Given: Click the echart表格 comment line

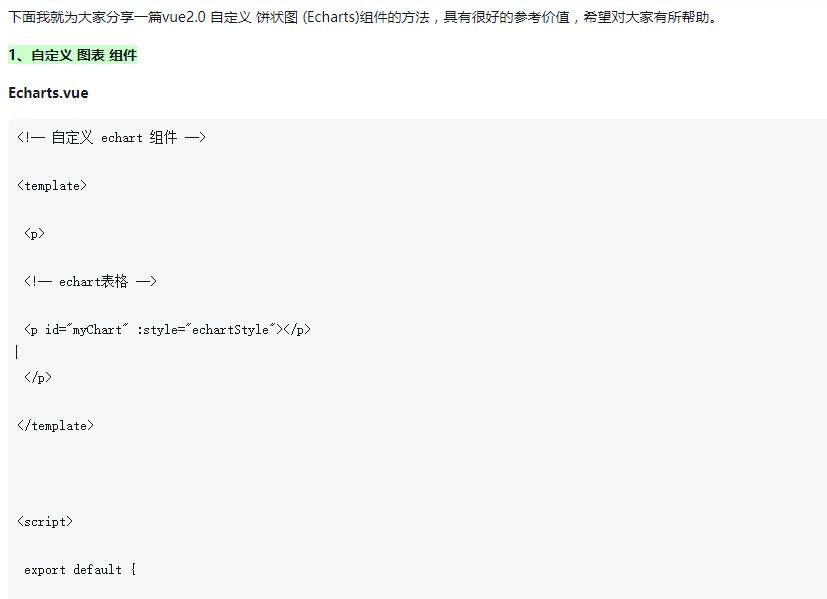Looking at the screenshot, I should tap(90, 282).
